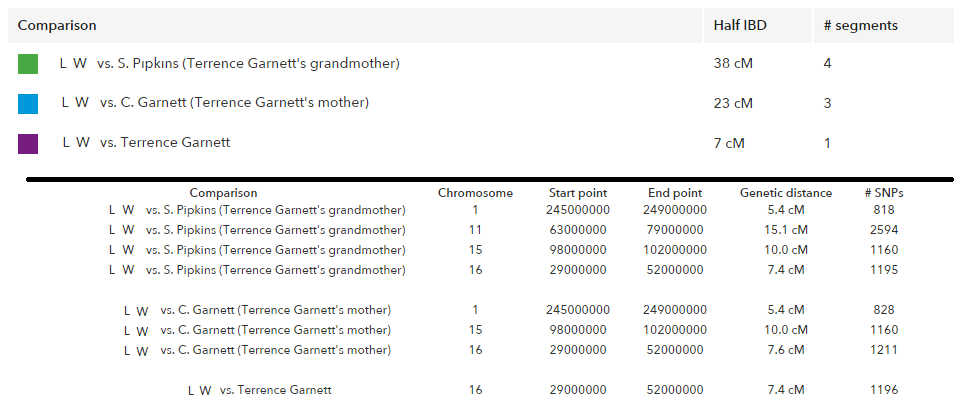Select the C. Garnett chromosome 16 7.6 cM cell
This screenshot has height=413, width=964.
787,350
